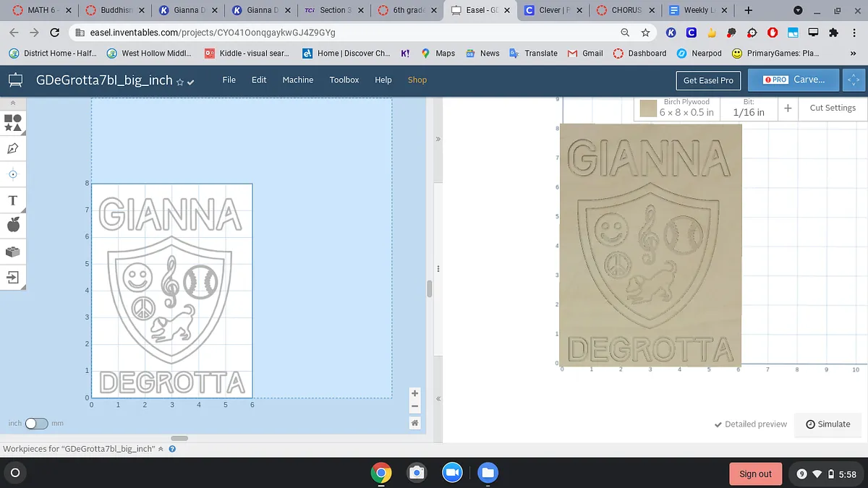
Task: Click the birch plywood color swatch
Action: point(647,108)
